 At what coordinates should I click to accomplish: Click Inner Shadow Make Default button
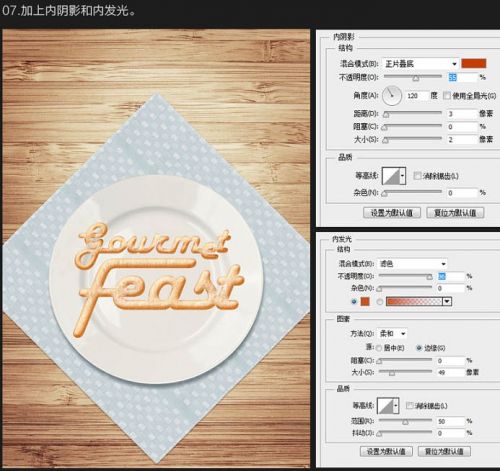[x=392, y=213]
